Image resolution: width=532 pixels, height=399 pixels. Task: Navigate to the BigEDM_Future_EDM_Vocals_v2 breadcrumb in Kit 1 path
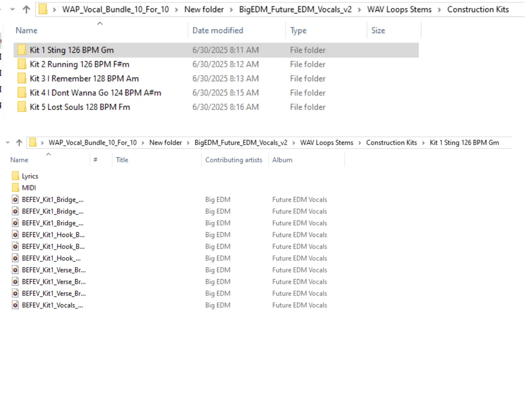tap(241, 142)
